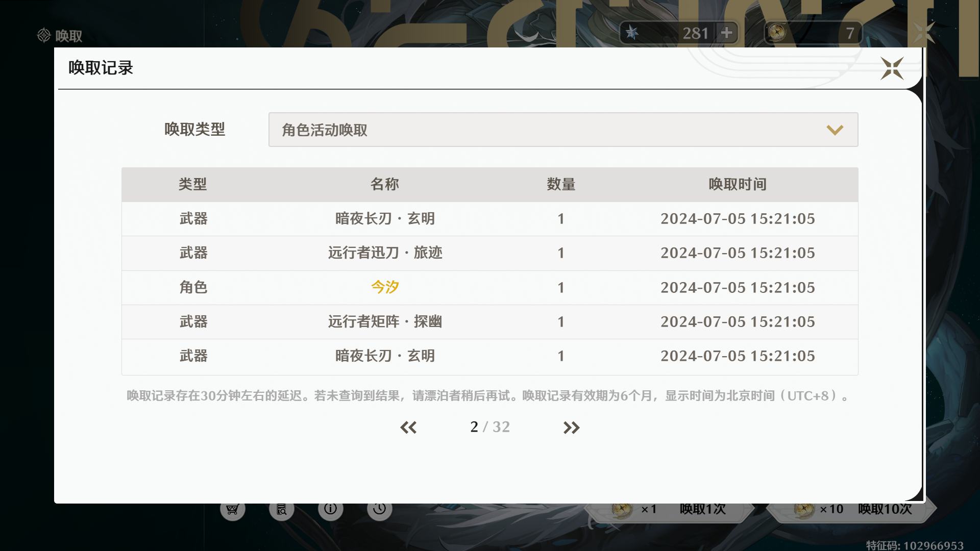
Task: Click the 唤取 title icon at top-left
Action: point(44,35)
